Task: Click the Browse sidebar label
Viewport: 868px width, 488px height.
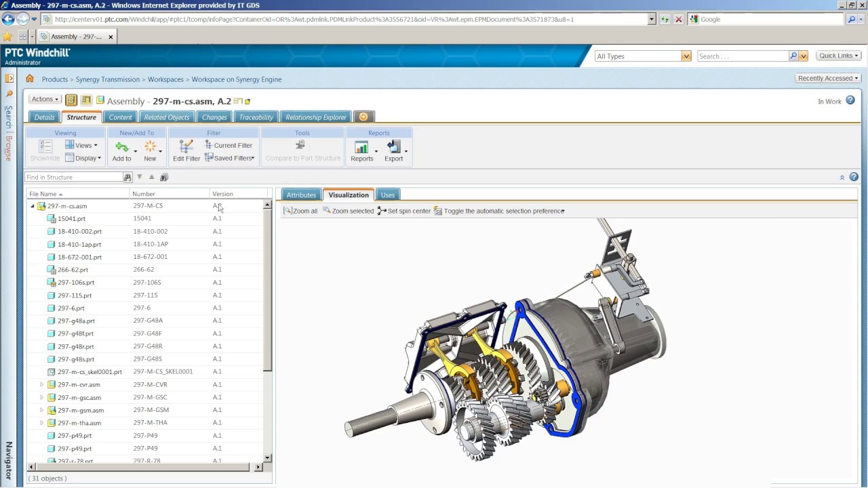Action: tap(9, 148)
